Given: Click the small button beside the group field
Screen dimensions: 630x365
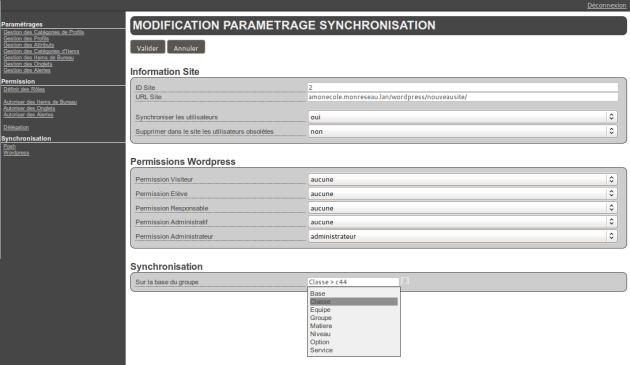Looking at the screenshot, I should pyautogui.click(x=405, y=281).
